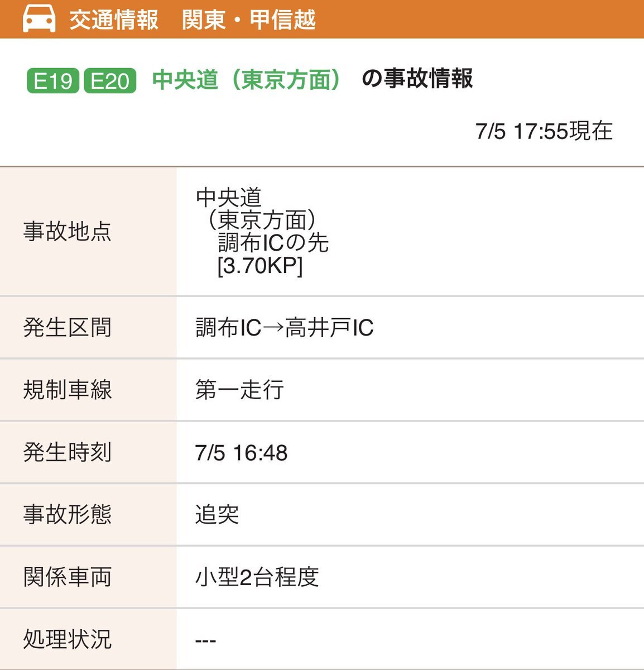Click the 7/5 16:48 occurrence time
Screen dimensions: 644x670
coord(242,453)
